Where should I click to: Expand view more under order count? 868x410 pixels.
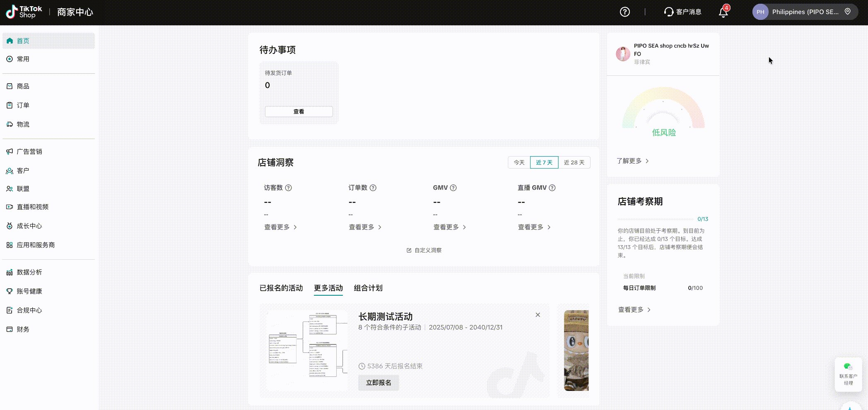click(365, 227)
